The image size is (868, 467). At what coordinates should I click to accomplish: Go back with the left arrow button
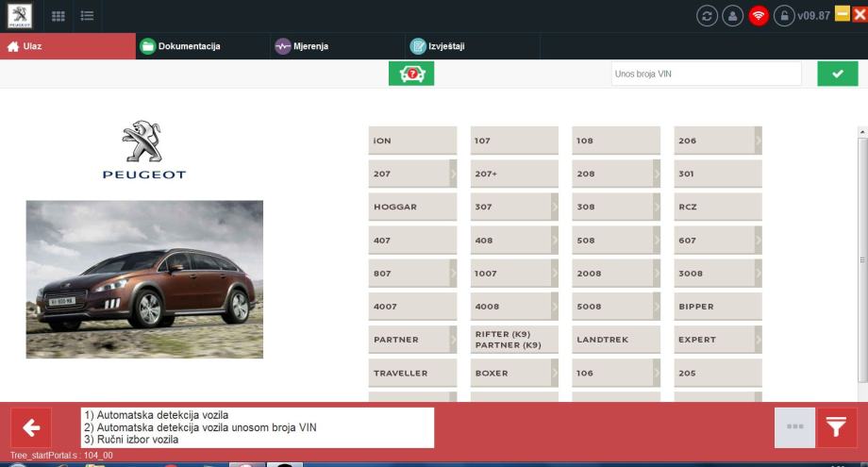pyautogui.click(x=31, y=427)
